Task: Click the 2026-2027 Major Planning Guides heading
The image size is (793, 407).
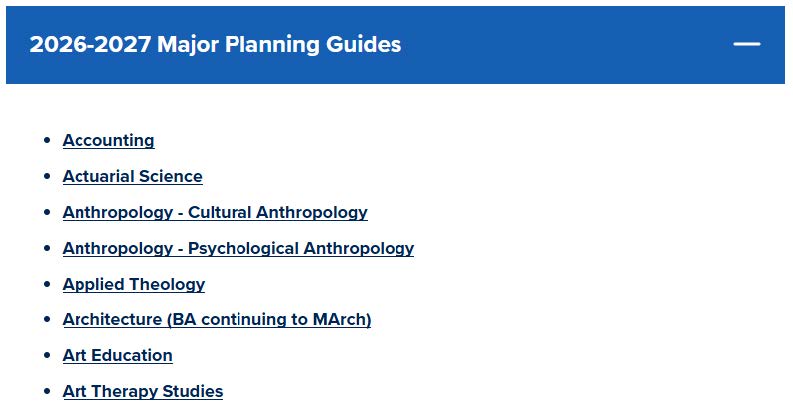Action: pyautogui.click(x=215, y=45)
